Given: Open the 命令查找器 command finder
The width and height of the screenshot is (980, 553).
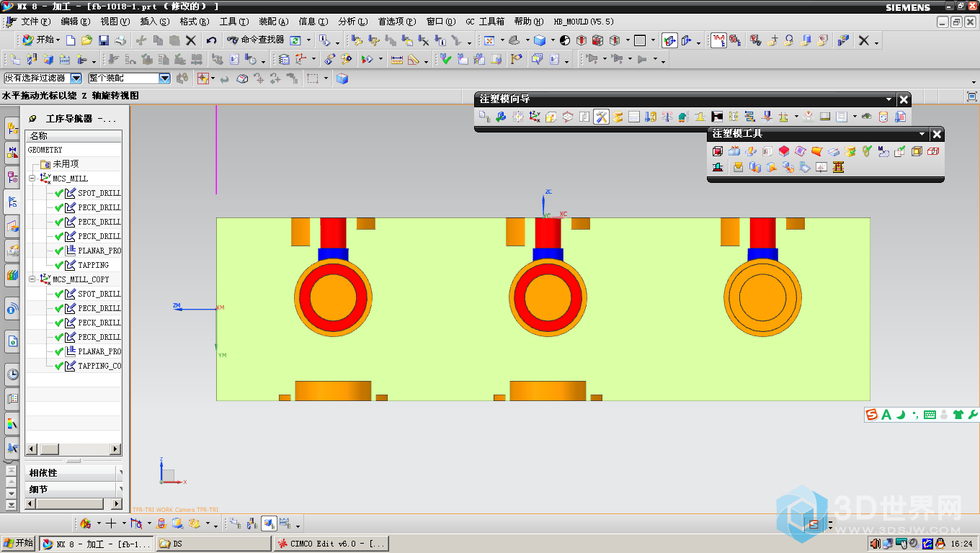Looking at the screenshot, I should click(256, 40).
